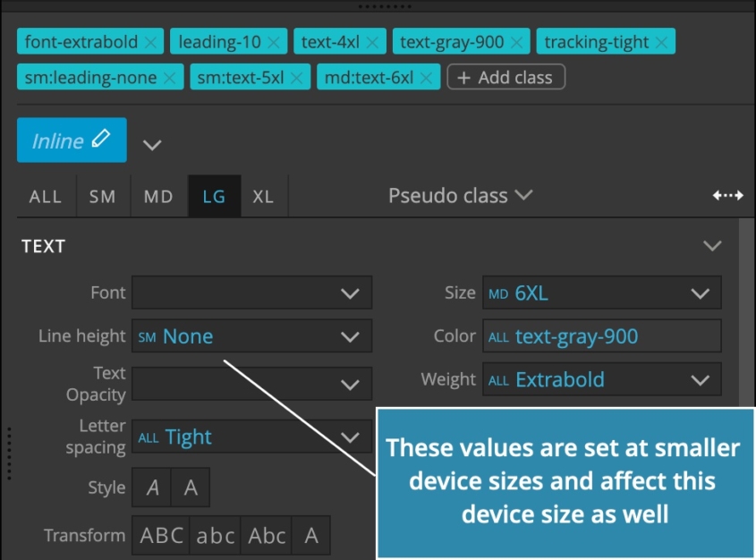Toggle the italic style button
Screen dimensions: 756x560
(x=151, y=488)
